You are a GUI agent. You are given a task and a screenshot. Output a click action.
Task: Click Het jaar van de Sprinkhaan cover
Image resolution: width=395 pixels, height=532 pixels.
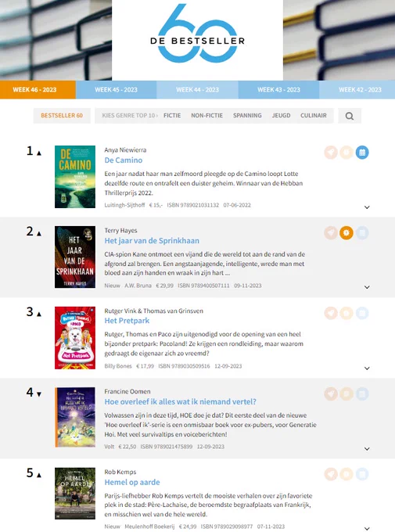tap(75, 257)
